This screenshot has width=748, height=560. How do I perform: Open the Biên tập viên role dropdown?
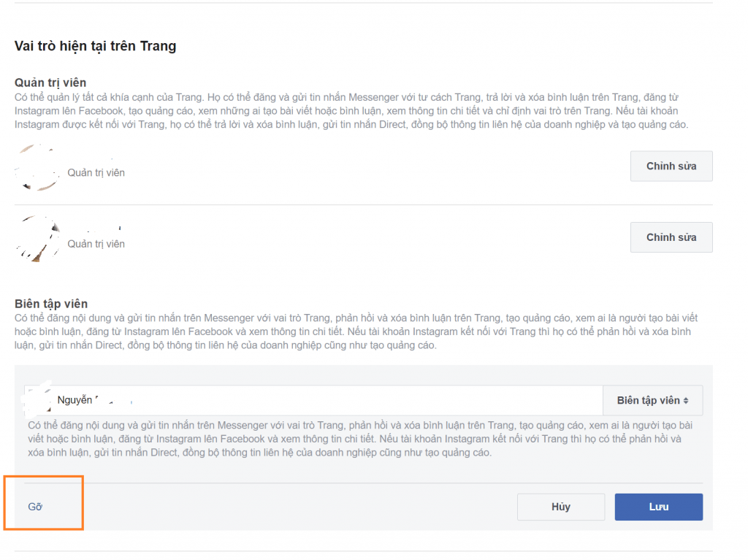click(651, 400)
